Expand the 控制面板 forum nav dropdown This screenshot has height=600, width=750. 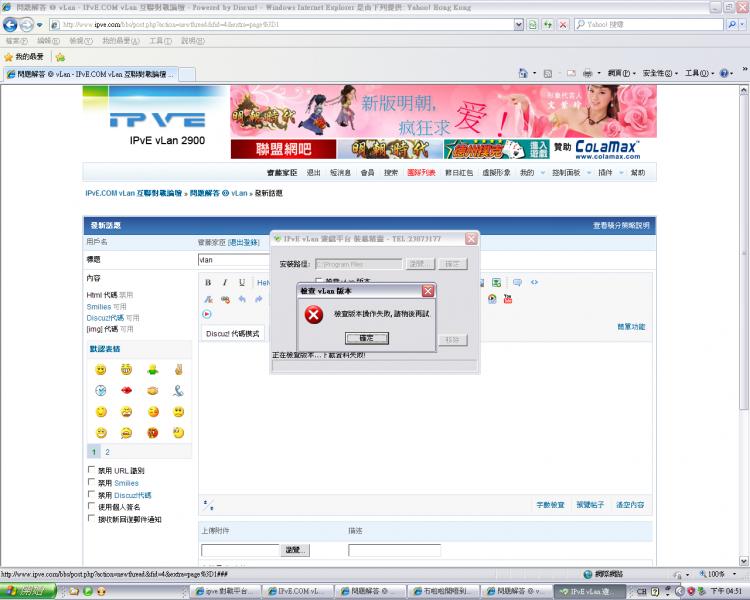pyautogui.click(x=589, y=173)
